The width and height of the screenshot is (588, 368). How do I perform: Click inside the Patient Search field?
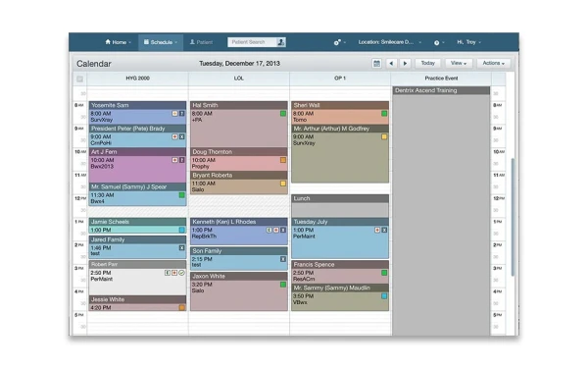(x=252, y=42)
